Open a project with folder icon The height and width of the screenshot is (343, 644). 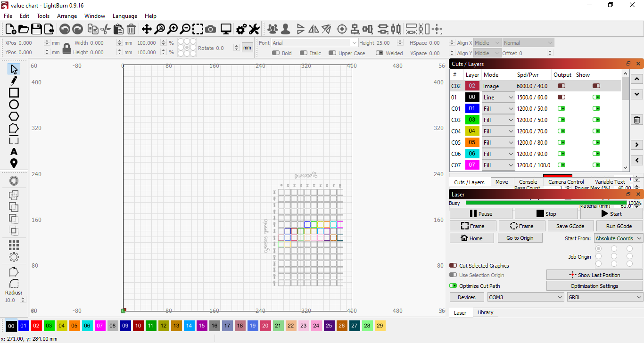24,29
